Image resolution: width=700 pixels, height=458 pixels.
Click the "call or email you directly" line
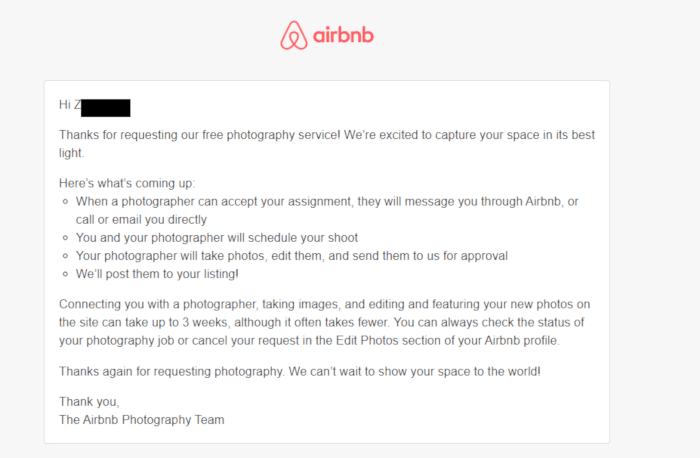point(141,220)
